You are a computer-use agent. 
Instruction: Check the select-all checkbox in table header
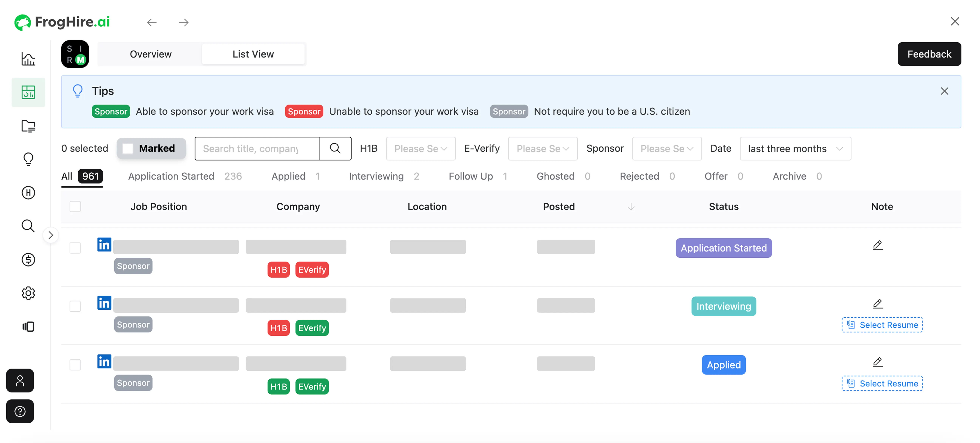(75, 206)
